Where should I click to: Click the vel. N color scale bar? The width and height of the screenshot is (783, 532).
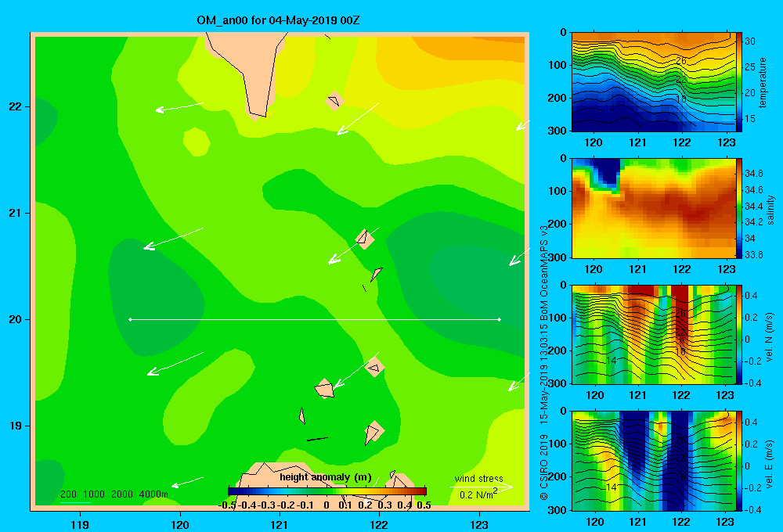739,334
